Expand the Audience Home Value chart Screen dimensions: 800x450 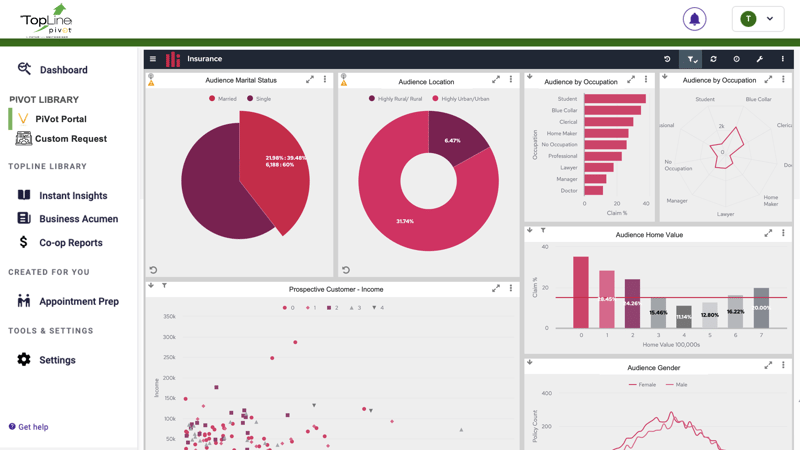point(768,233)
